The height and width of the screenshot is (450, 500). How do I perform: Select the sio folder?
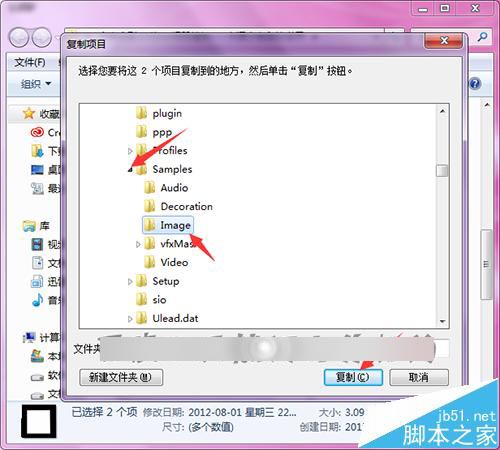tap(151, 300)
